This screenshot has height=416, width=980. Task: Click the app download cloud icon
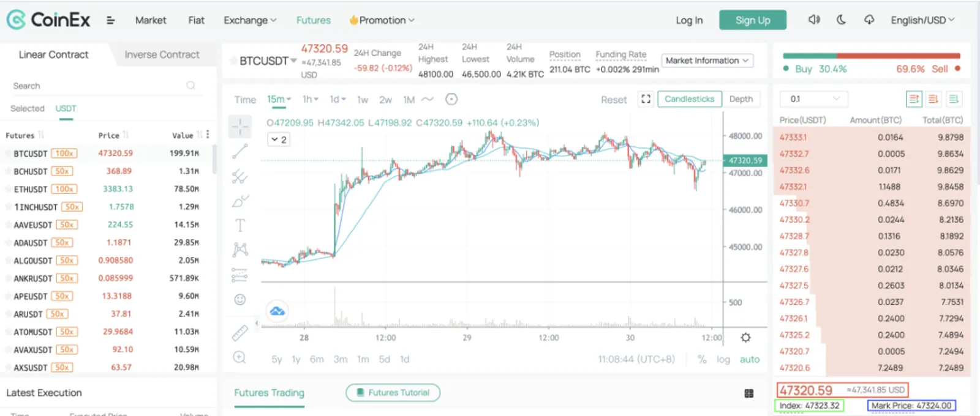(869, 20)
